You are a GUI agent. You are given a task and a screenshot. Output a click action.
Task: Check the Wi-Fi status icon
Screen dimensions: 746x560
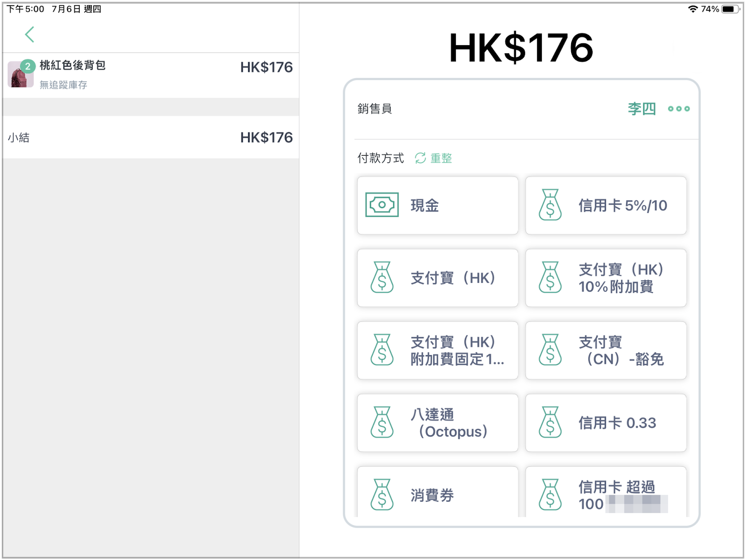pyautogui.click(x=693, y=9)
